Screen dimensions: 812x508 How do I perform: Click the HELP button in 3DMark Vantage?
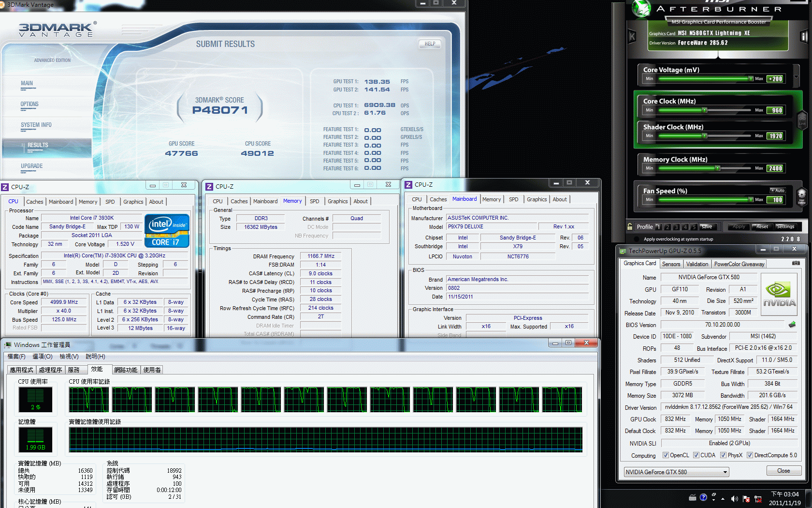[x=430, y=44]
